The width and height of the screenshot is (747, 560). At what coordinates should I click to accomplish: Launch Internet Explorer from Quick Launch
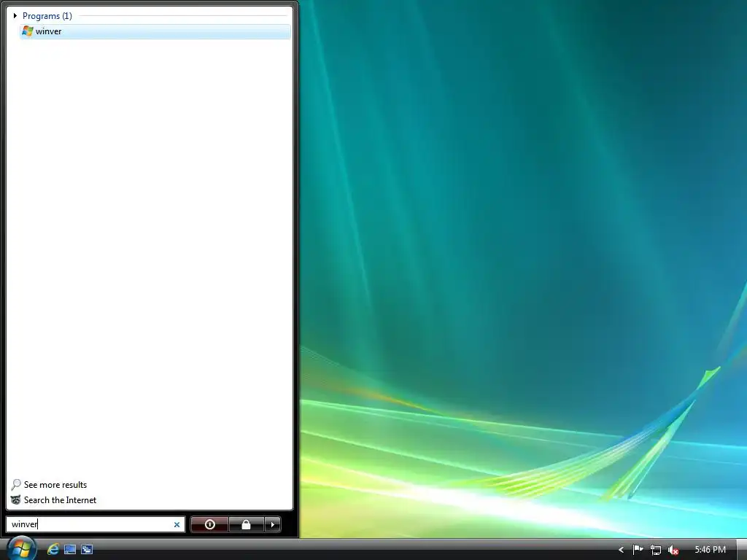tap(53, 549)
